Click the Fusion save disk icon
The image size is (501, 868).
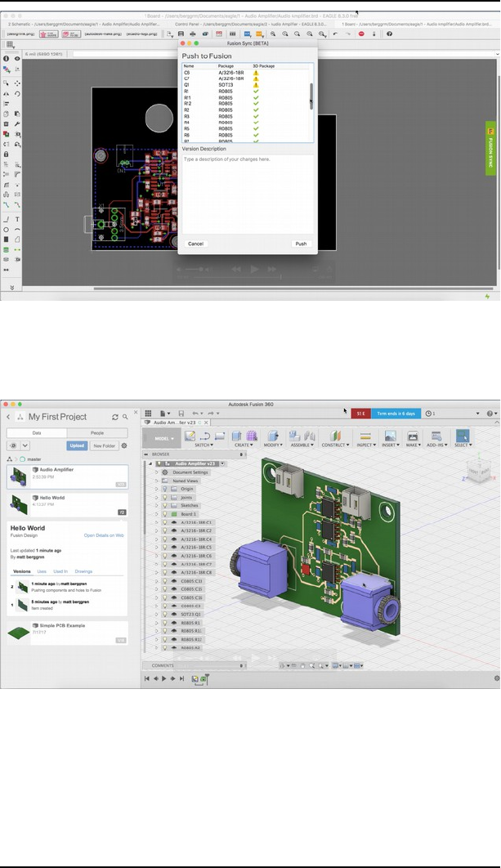[181, 414]
